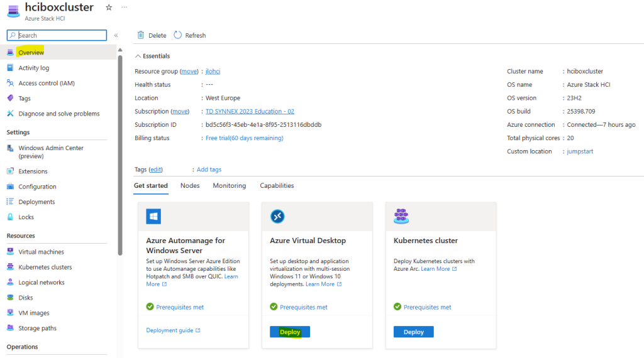Viewport: 644px width, 358px height.
Task: Click the edit link next to Tags
Action: [x=156, y=170]
